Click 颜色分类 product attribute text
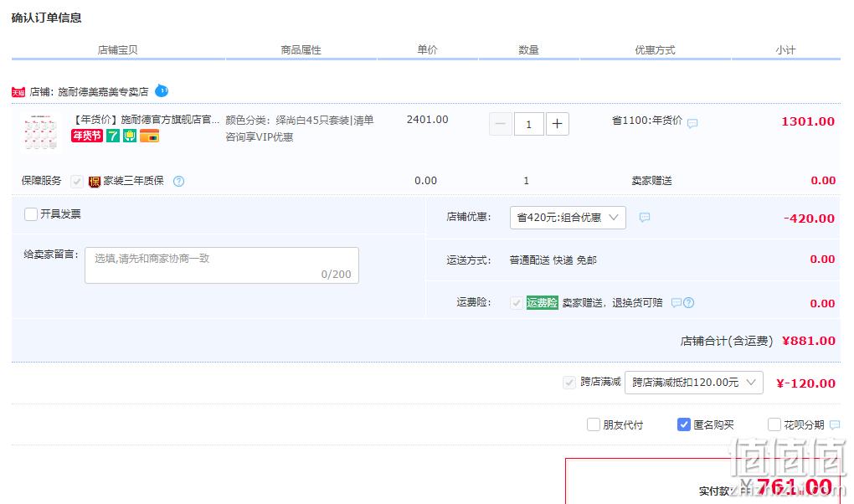This screenshot has width=854, height=504. (300, 128)
